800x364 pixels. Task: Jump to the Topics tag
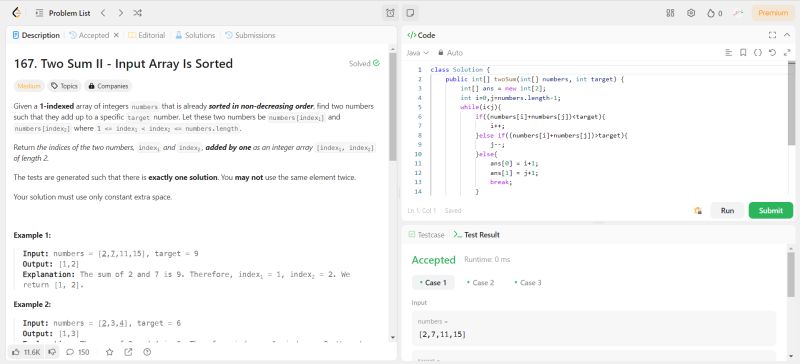64,86
